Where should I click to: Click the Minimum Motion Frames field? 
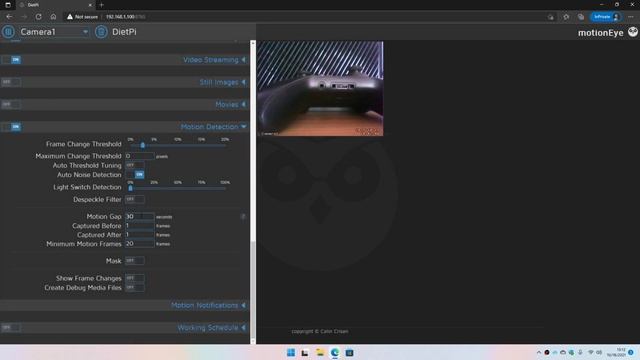click(x=140, y=244)
